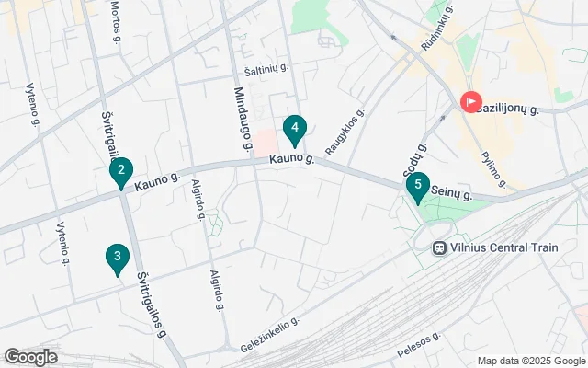Select map pin number 4
Image resolution: width=588 pixels, height=368 pixels.
295,130
